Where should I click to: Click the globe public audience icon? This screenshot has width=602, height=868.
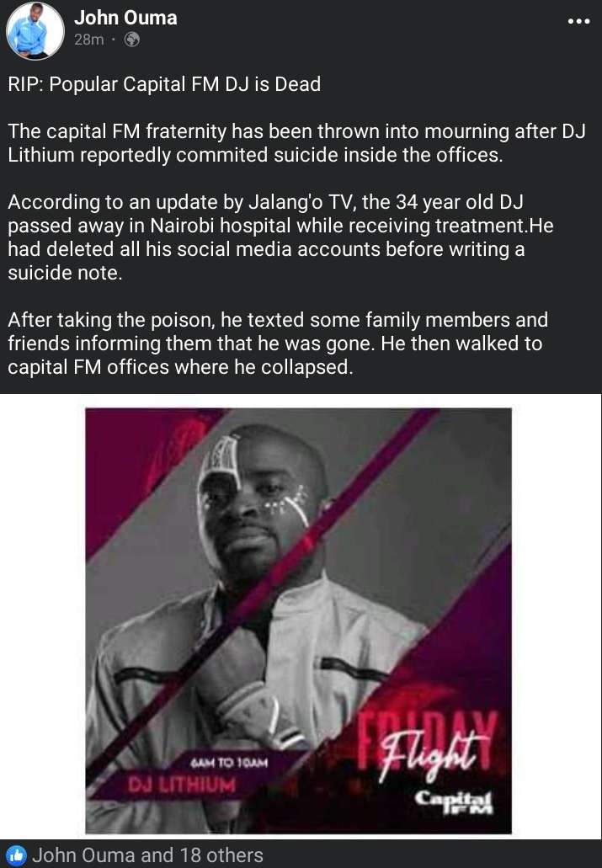[x=132, y=40]
